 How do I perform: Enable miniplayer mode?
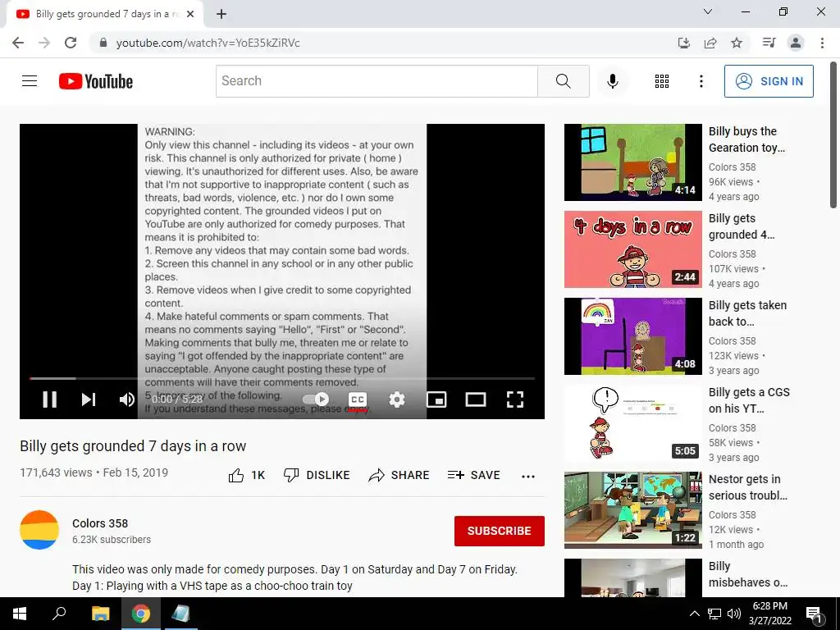(x=436, y=399)
